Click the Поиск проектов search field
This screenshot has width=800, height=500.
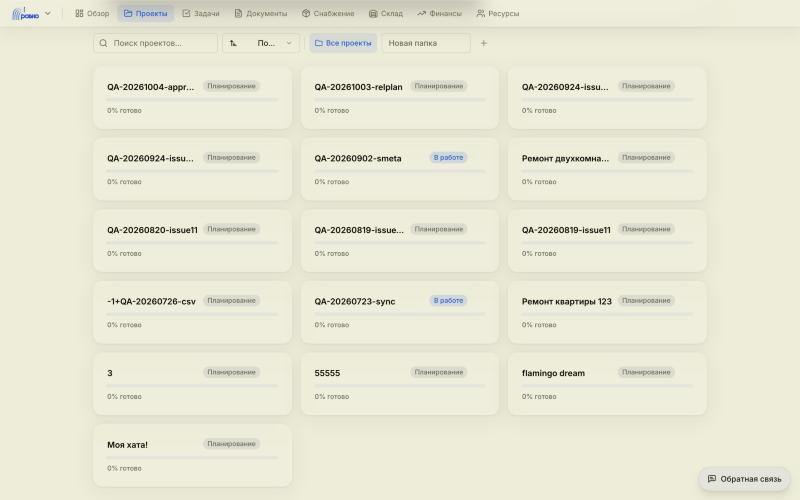(156, 43)
